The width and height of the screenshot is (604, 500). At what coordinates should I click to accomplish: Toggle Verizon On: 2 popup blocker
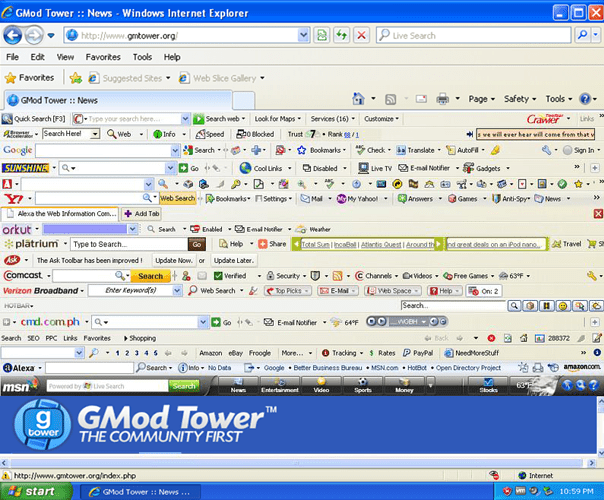[483, 291]
